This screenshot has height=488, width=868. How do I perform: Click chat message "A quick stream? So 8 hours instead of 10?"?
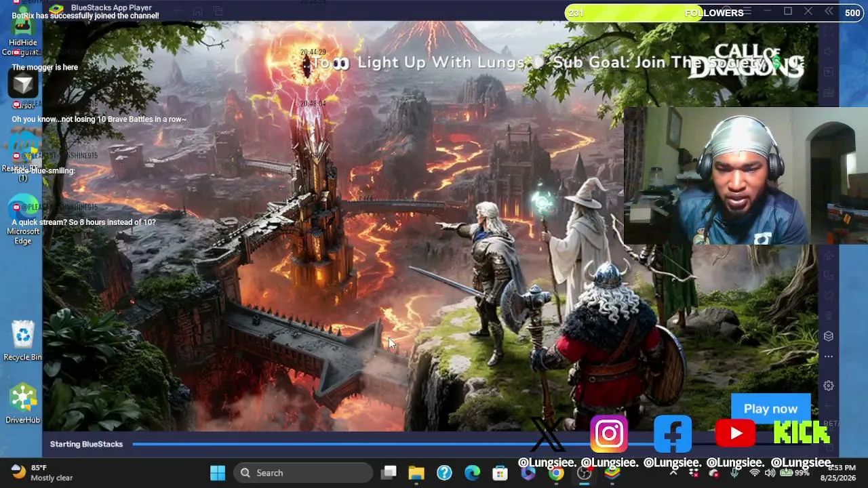pyautogui.click(x=83, y=222)
